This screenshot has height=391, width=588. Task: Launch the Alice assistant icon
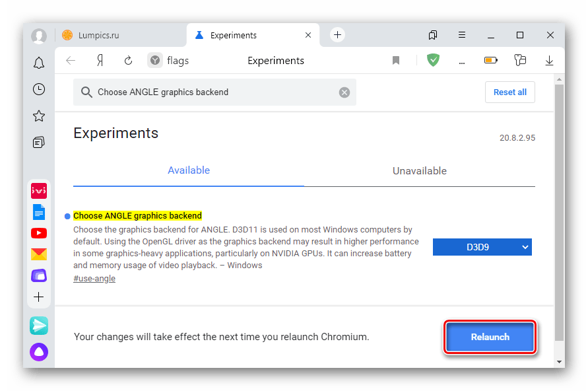coord(39,352)
